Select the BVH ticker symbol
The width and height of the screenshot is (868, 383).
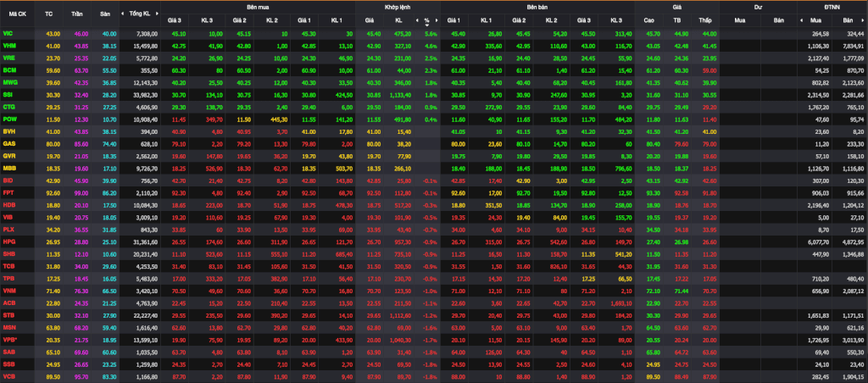tap(8, 131)
